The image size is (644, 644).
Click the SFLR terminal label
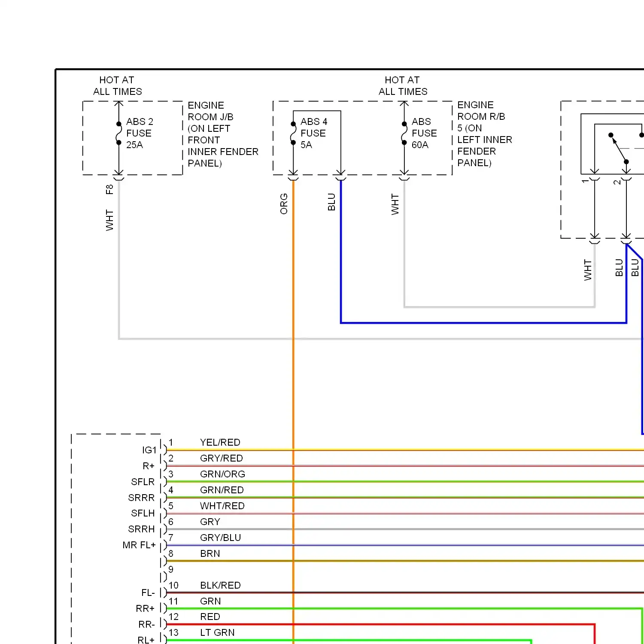click(x=143, y=482)
